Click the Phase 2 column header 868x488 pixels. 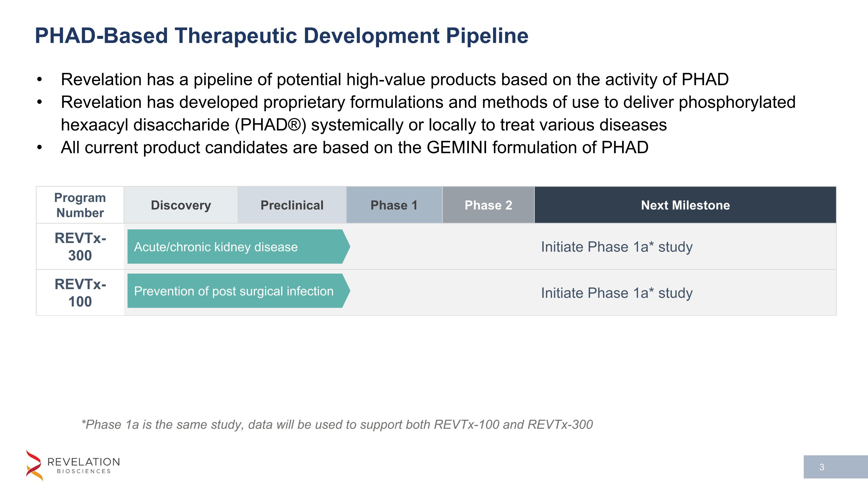pos(488,205)
